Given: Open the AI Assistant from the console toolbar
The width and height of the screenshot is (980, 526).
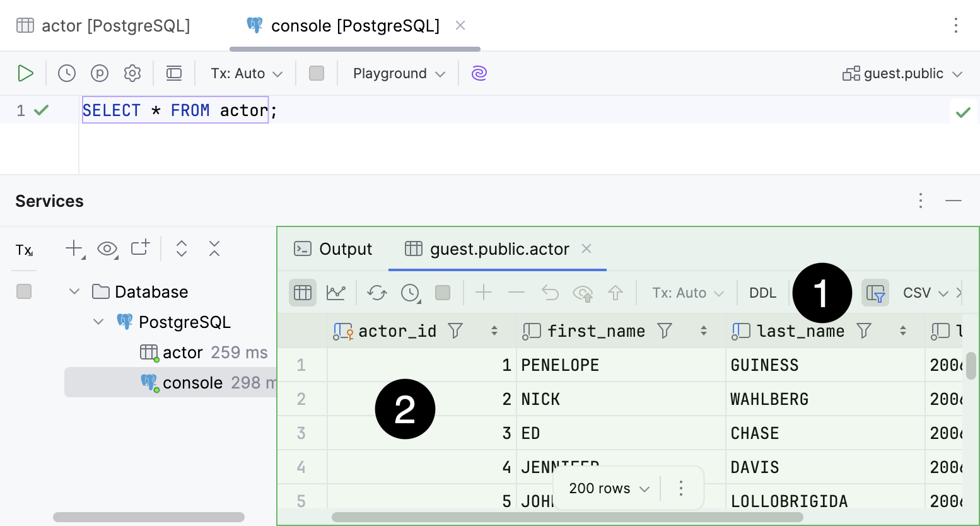Looking at the screenshot, I should 479,73.
